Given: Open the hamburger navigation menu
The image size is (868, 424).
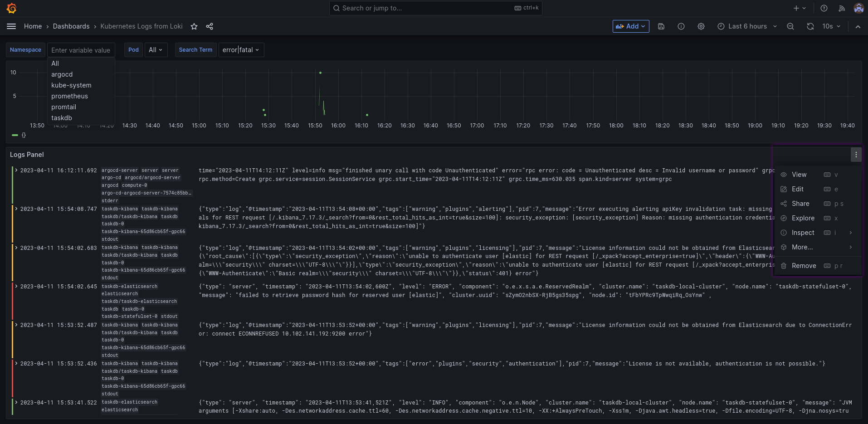Looking at the screenshot, I should point(11,26).
